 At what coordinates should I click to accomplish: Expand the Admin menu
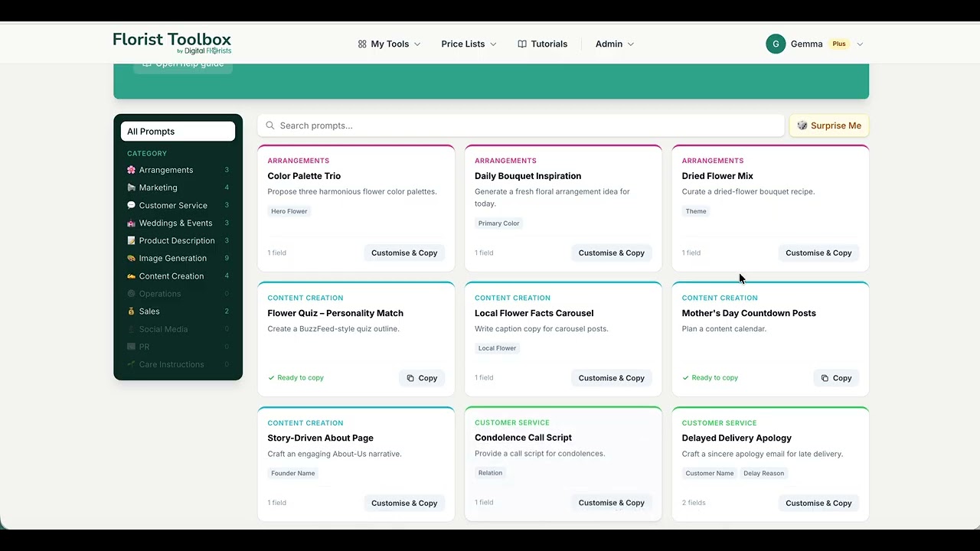615,44
